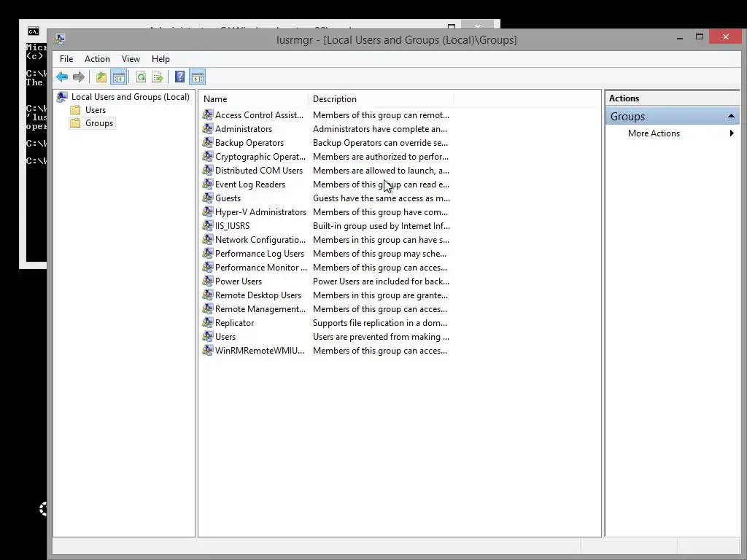Click the Refresh toolbar icon
This screenshot has height=560, width=747.
[x=141, y=77]
